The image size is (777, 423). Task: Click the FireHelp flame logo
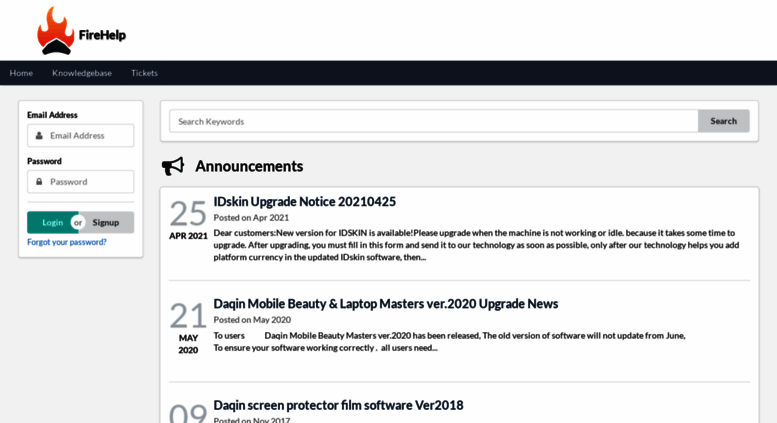[56, 31]
